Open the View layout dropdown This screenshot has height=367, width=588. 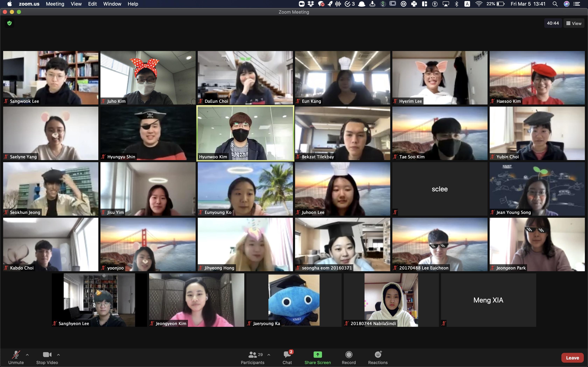(x=574, y=23)
